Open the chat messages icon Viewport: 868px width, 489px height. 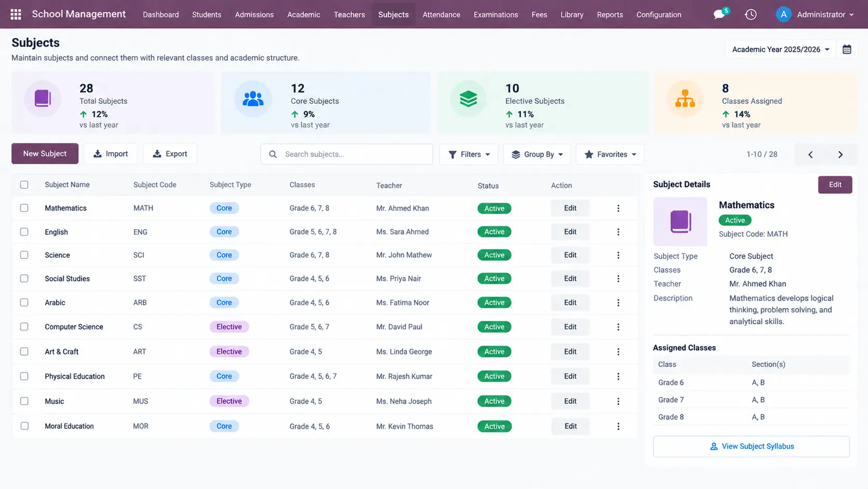[x=720, y=14]
